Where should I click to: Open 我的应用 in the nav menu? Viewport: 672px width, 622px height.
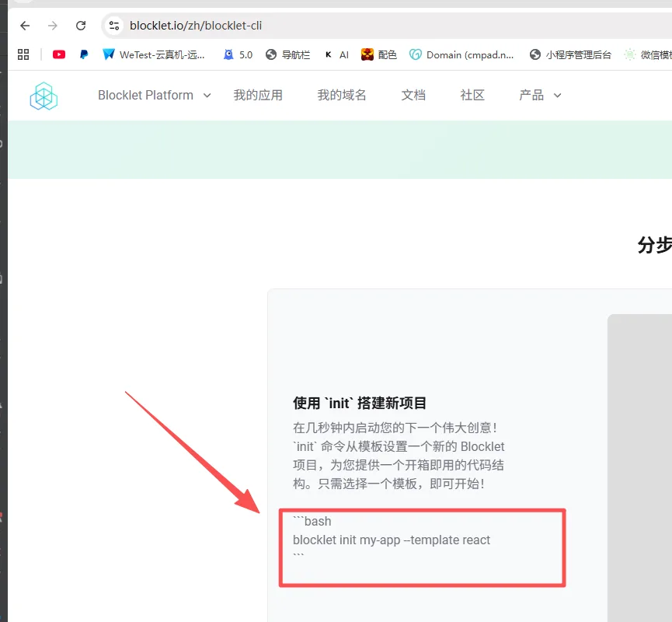click(258, 95)
